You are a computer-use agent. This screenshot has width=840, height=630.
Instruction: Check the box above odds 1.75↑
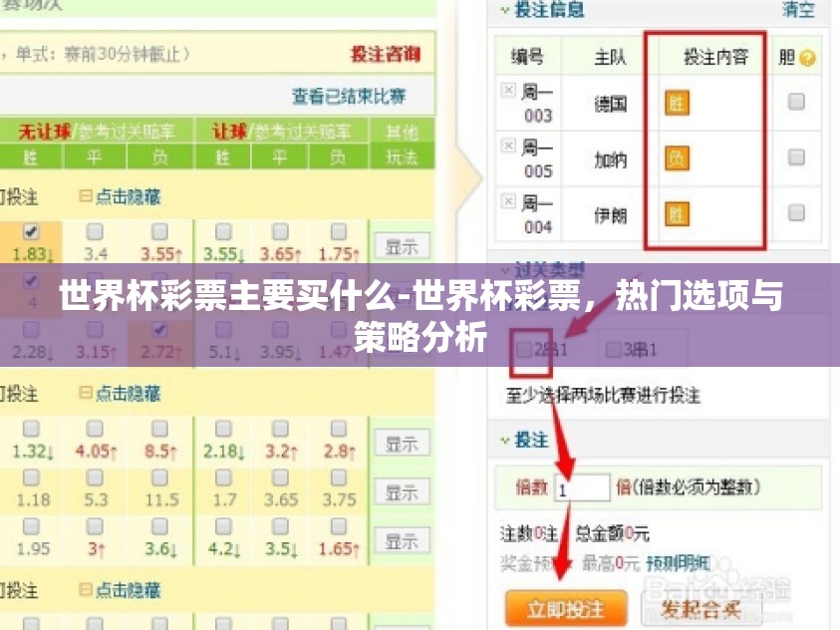click(338, 231)
